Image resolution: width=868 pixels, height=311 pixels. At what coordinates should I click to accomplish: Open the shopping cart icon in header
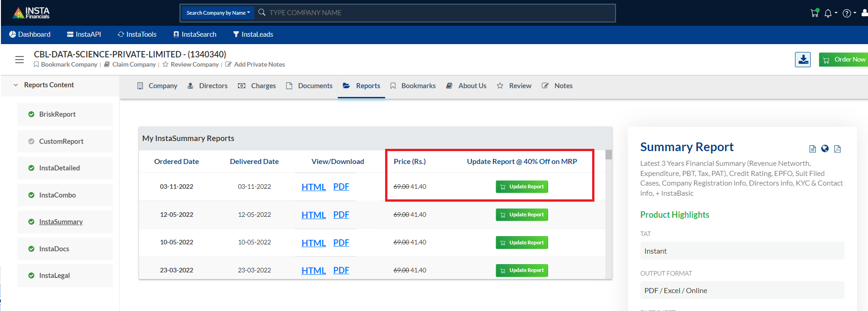point(815,13)
